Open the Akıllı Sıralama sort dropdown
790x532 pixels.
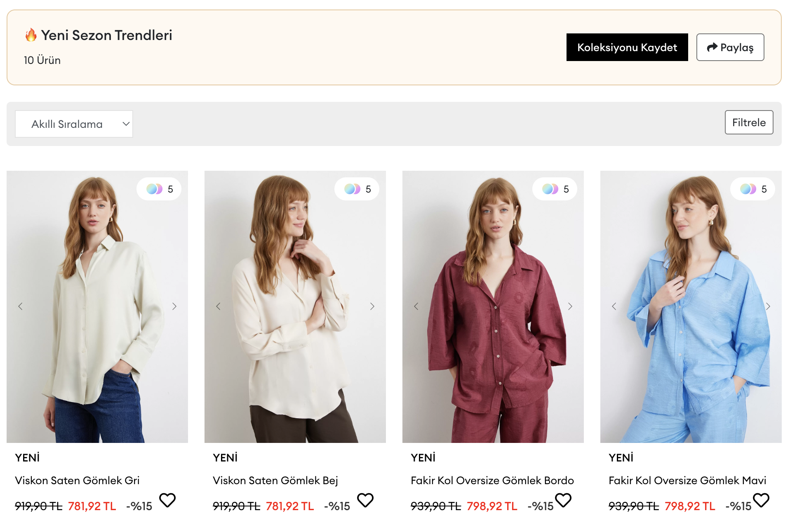[74, 124]
